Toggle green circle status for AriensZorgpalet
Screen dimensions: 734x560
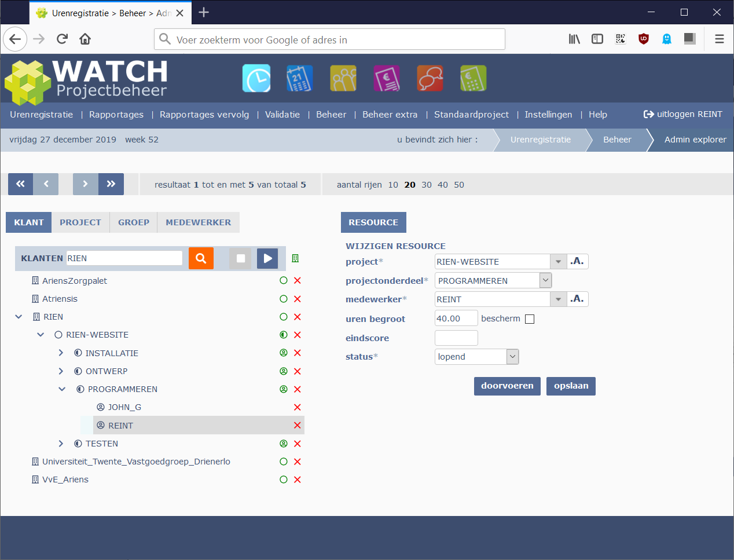pyautogui.click(x=284, y=281)
